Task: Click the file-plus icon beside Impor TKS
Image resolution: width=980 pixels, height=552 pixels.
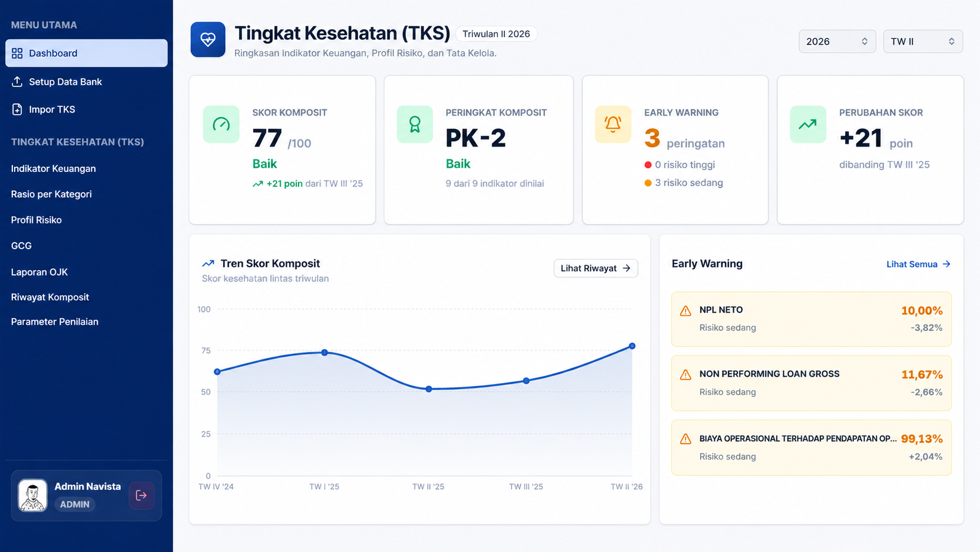Action: [x=17, y=109]
